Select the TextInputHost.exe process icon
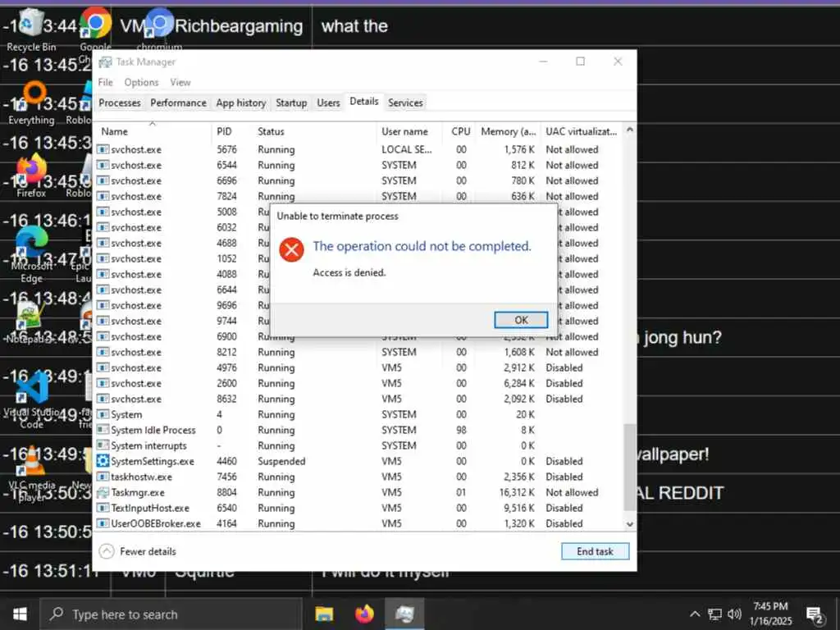 tap(103, 508)
